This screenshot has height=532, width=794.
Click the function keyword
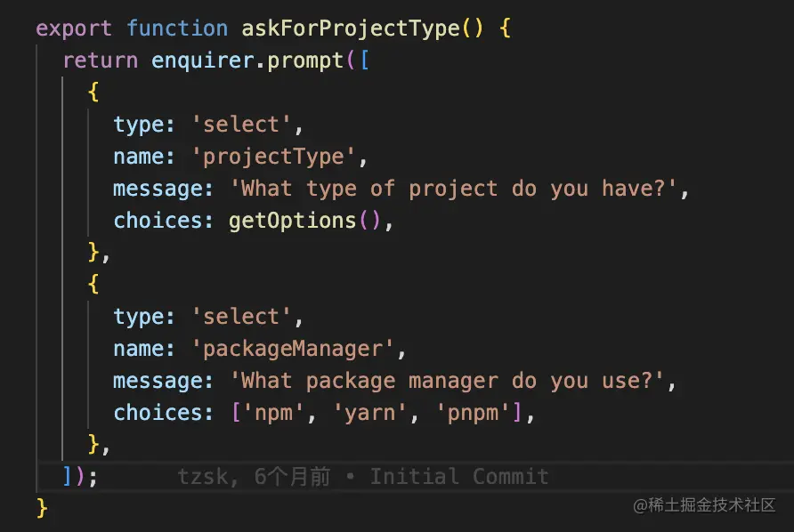pos(176,28)
